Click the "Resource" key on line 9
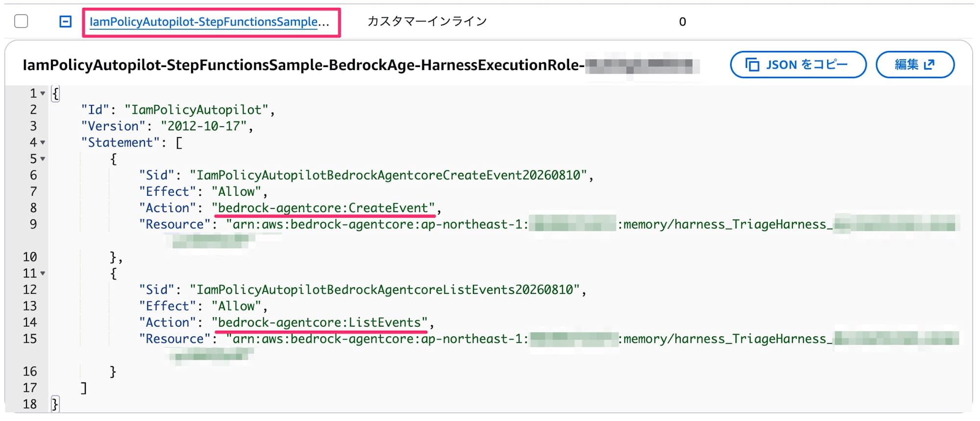This screenshot has height=421, width=980. click(175, 224)
